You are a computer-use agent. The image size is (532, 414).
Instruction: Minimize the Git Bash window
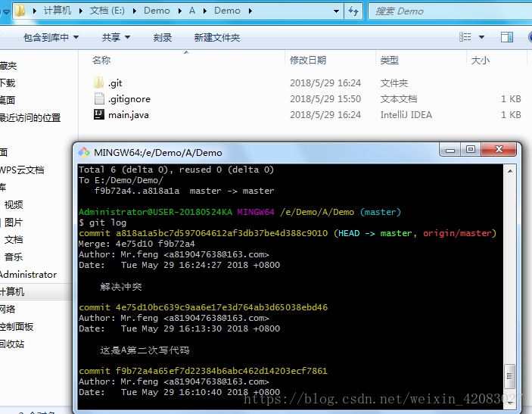(x=450, y=150)
